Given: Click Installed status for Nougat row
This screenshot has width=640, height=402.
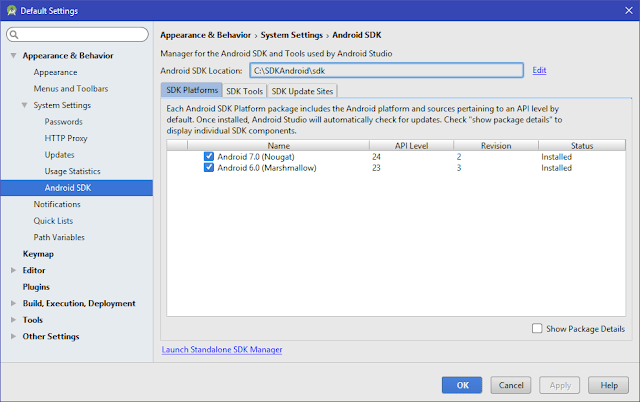Looking at the screenshot, I should (x=556, y=157).
